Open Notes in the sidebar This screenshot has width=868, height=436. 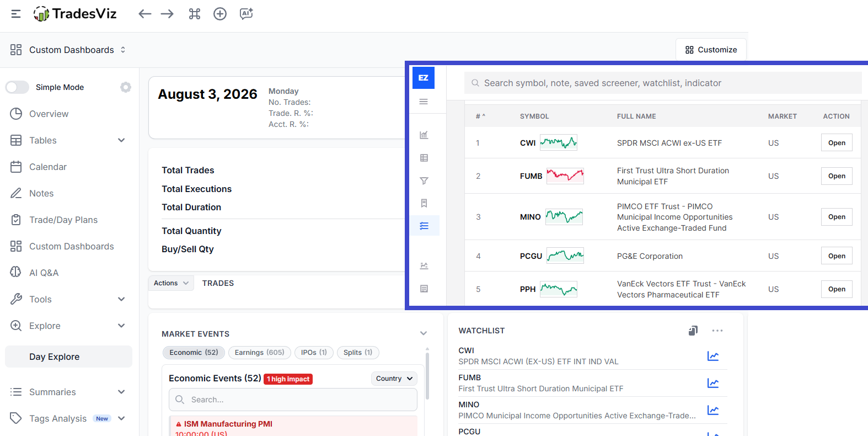point(41,193)
